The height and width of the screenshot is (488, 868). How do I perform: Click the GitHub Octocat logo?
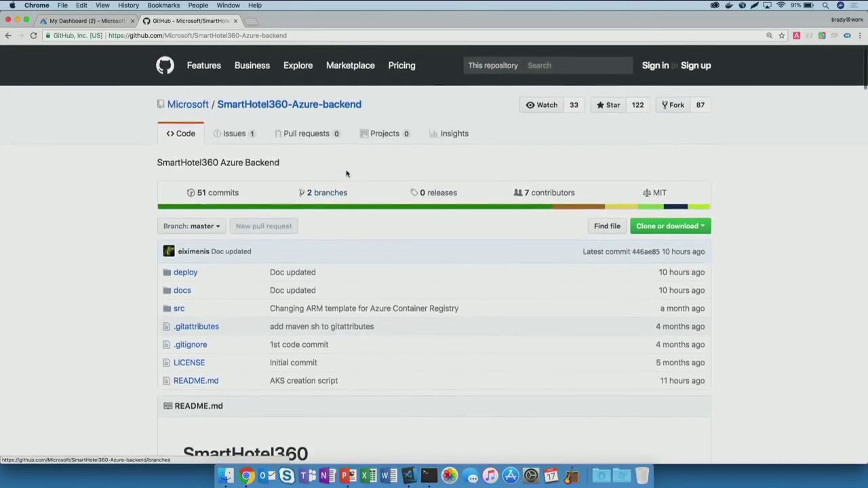point(165,65)
